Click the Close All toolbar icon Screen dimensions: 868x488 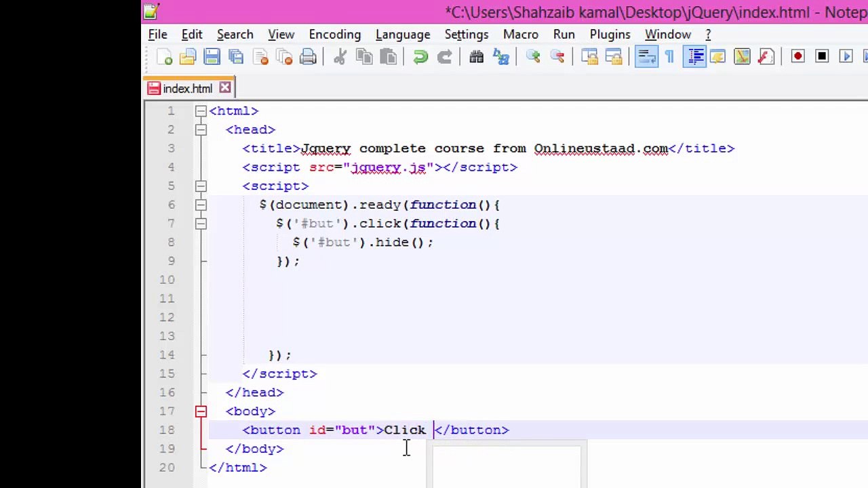pyautogui.click(x=284, y=58)
